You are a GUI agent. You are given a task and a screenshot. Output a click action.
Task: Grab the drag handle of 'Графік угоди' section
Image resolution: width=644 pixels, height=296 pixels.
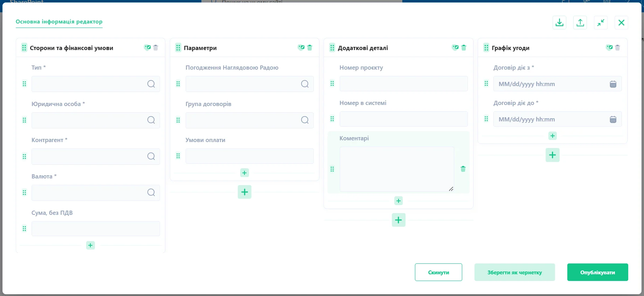pos(486,48)
